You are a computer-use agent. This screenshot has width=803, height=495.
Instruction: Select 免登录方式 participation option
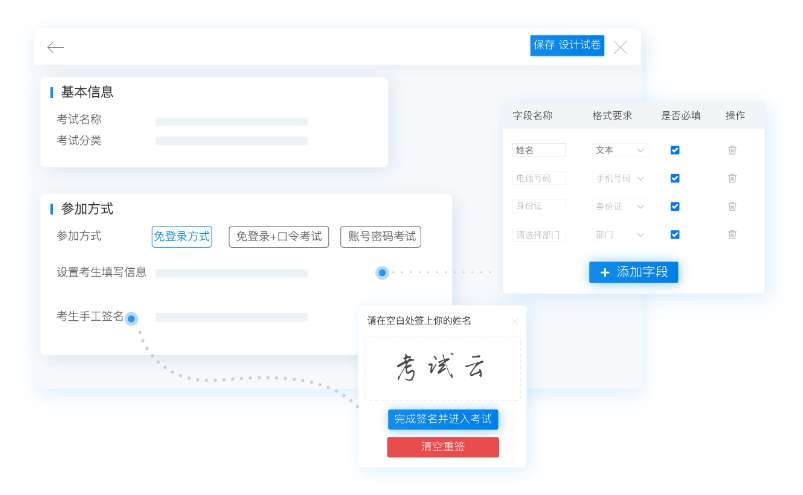181,237
